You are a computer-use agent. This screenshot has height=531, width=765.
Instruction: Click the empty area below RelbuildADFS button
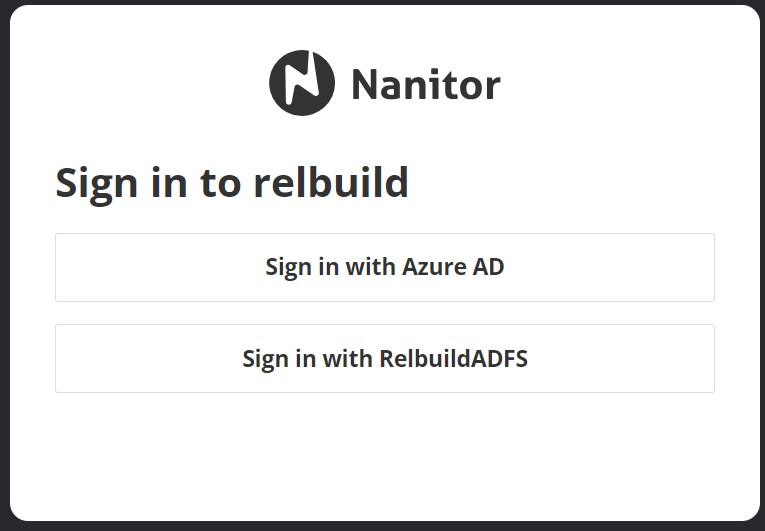coord(384,450)
